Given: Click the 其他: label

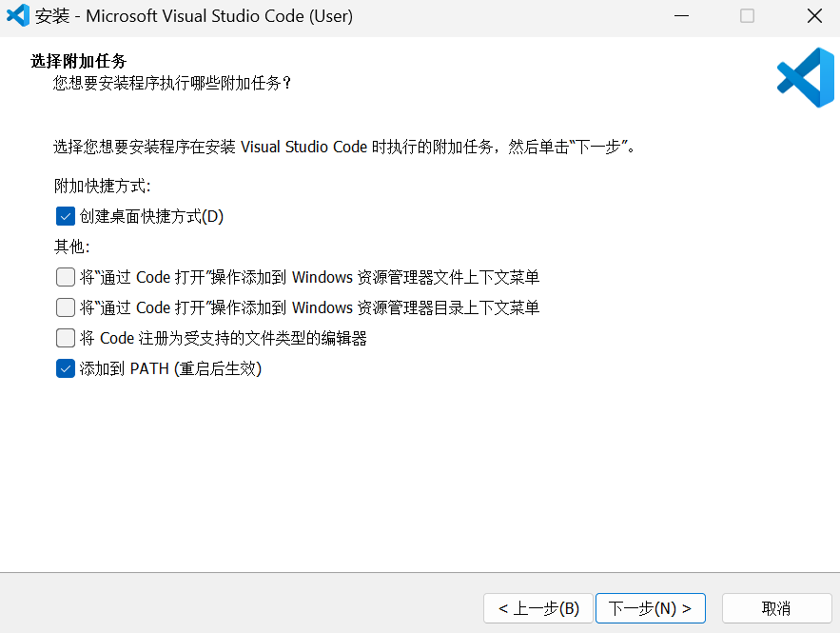Looking at the screenshot, I should coord(71,247).
